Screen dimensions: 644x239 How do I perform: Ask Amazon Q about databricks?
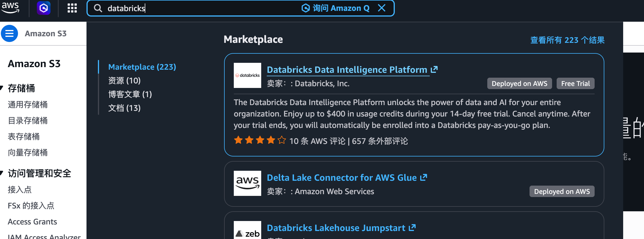pyautogui.click(x=336, y=8)
